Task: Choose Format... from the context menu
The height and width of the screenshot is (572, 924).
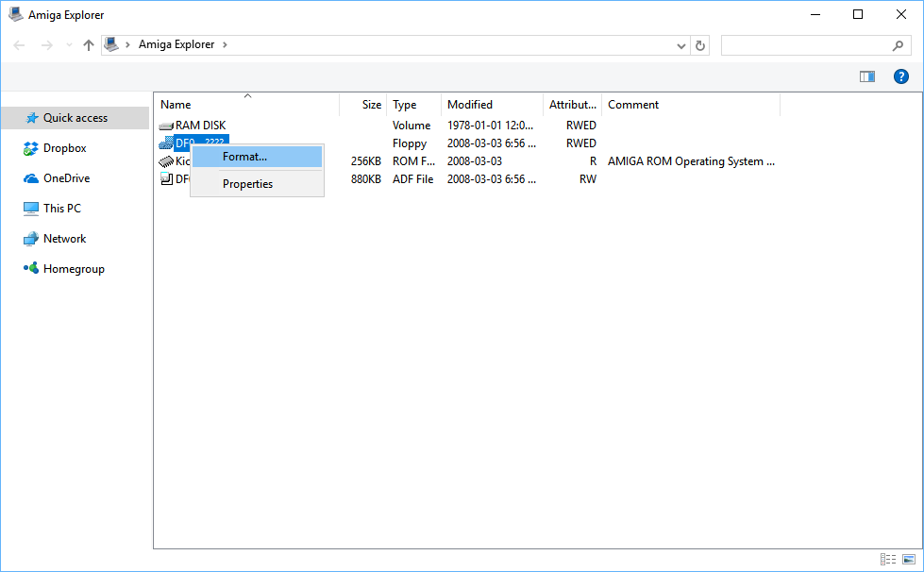Action: tap(257, 157)
